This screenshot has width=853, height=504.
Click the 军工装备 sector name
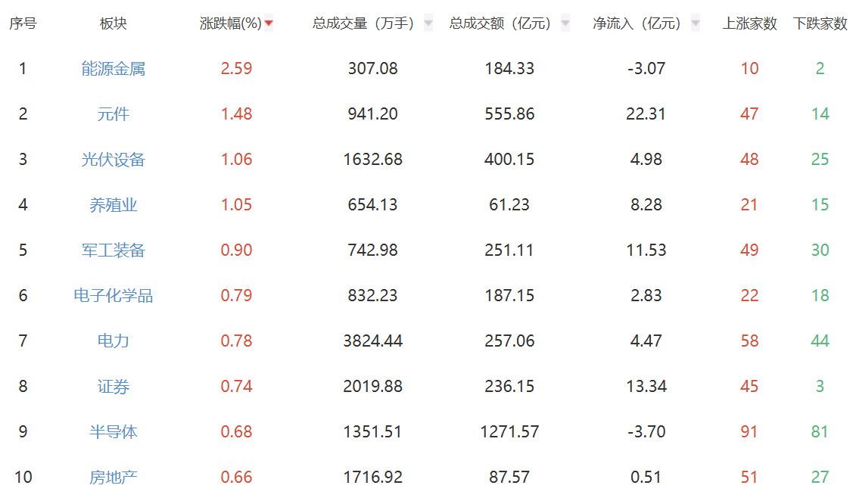pyautogui.click(x=112, y=250)
